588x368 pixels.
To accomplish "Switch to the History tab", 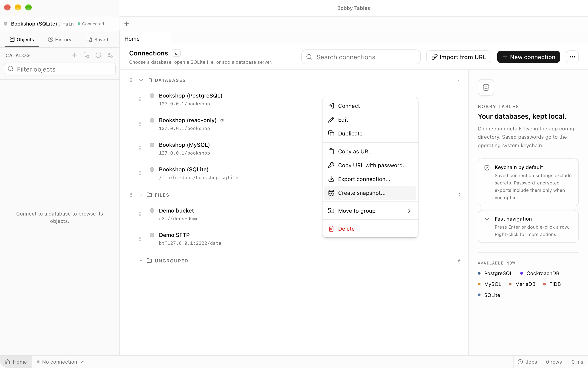I will coord(59,39).
